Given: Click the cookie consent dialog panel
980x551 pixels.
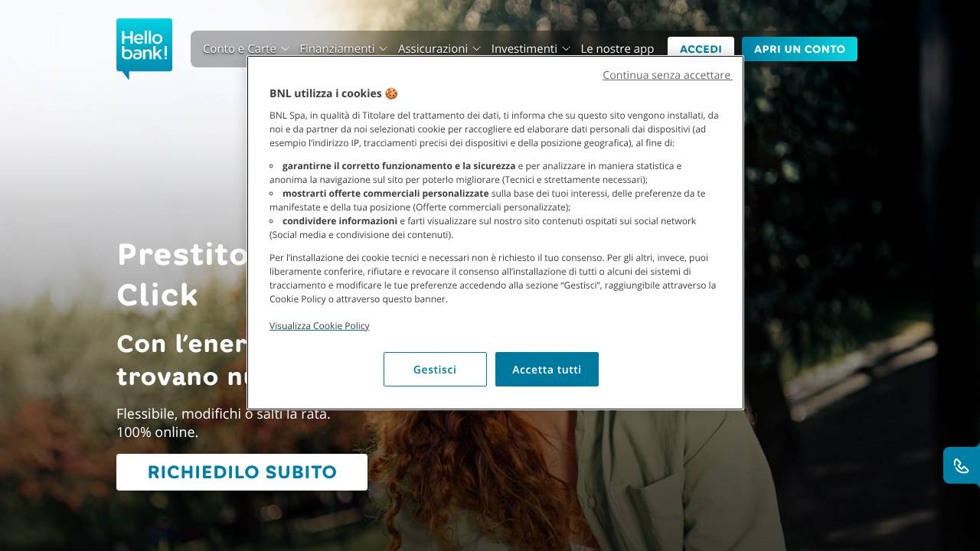Looking at the screenshot, I should pos(495,233).
